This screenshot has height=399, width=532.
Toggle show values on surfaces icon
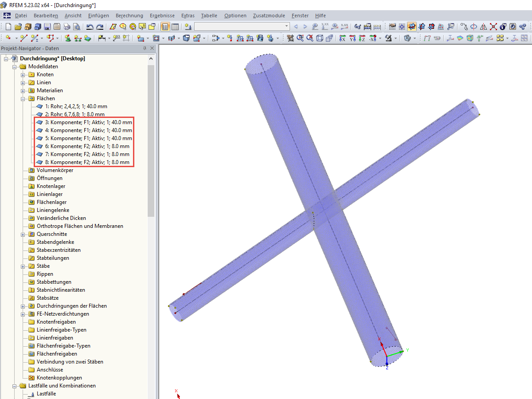[x=344, y=27]
